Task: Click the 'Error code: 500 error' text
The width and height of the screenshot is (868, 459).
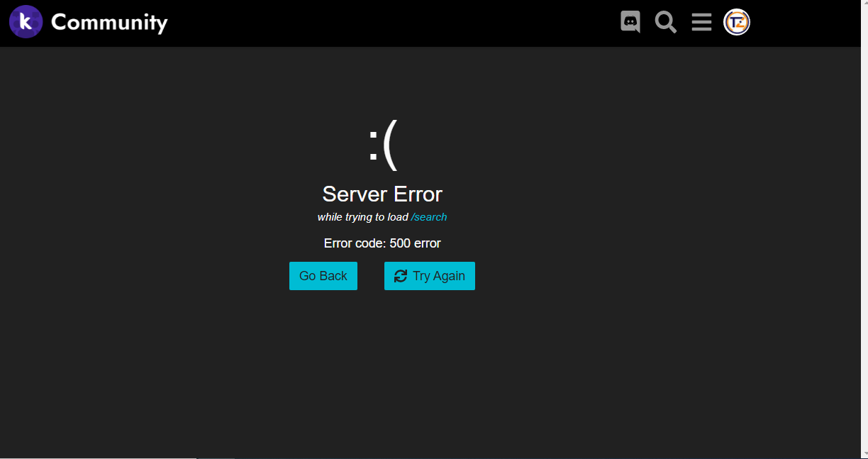Action: pos(382,243)
